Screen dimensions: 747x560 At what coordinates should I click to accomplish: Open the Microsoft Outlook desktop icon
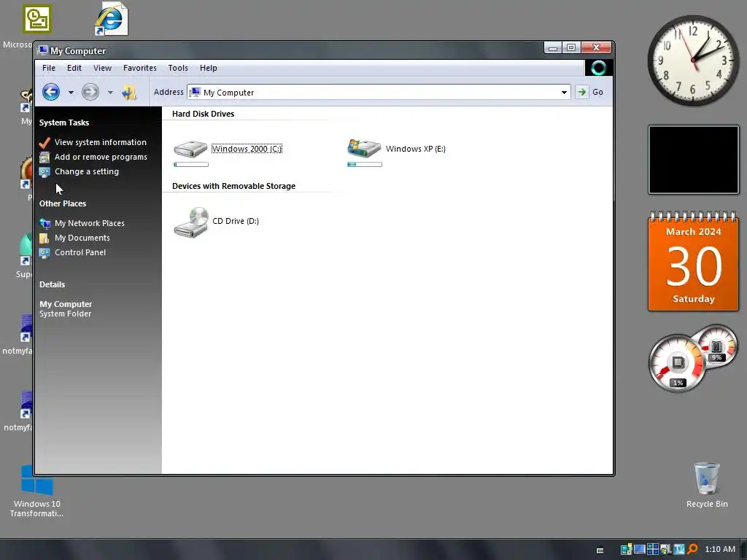(36, 18)
